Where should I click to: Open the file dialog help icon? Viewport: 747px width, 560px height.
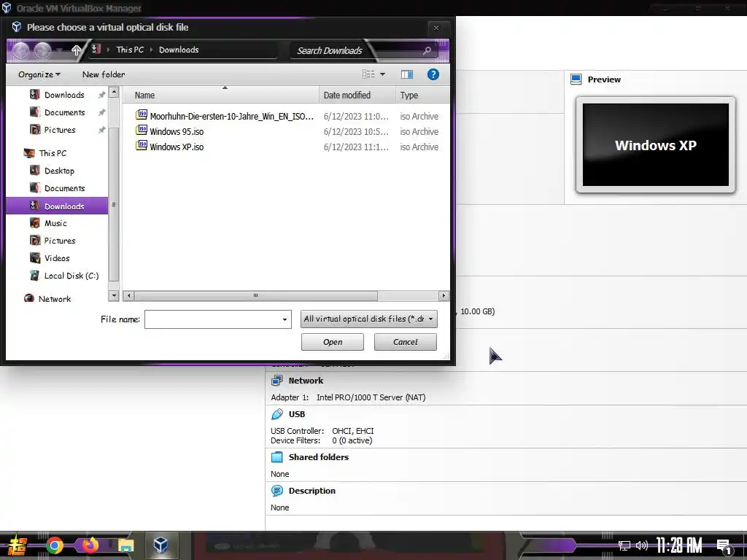(433, 74)
